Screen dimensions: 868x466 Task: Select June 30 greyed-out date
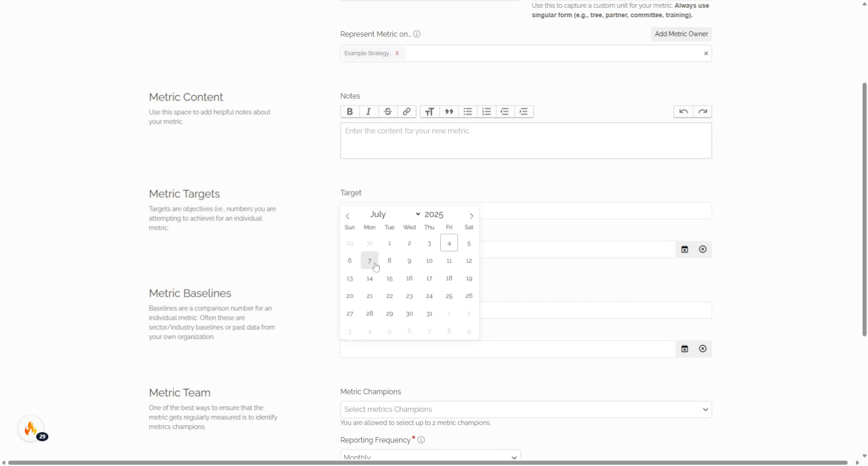(369, 243)
